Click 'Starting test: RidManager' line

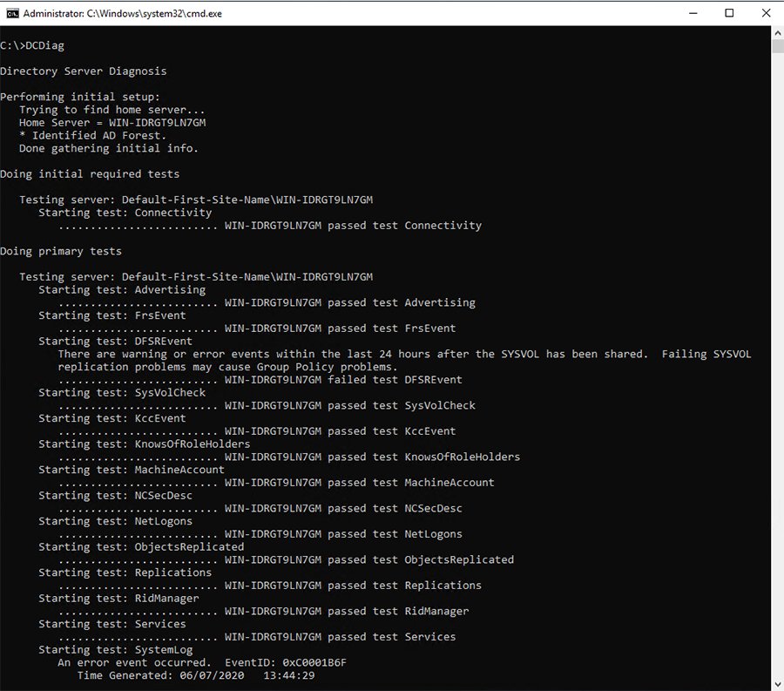pos(118,599)
